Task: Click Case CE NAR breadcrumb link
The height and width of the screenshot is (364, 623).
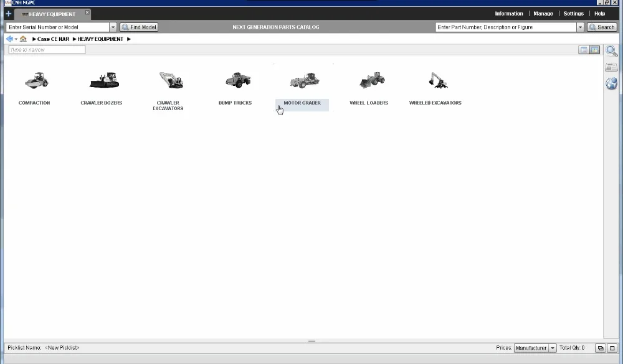Action: pyautogui.click(x=53, y=39)
